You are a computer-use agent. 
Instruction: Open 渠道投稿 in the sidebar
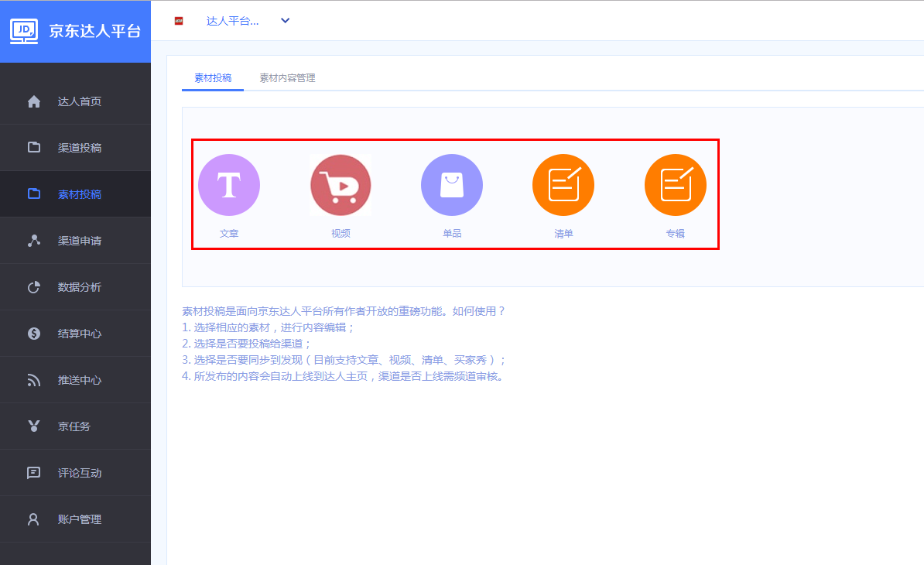tap(80, 148)
